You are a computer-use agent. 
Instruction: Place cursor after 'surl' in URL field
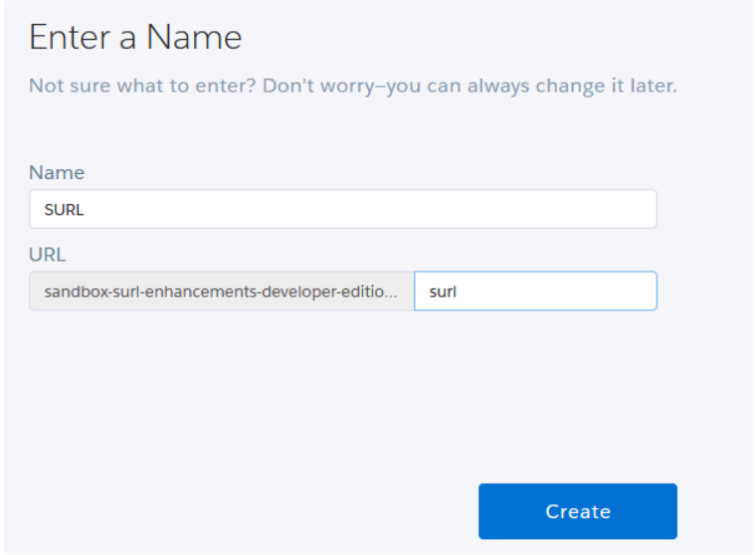point(458,292)
